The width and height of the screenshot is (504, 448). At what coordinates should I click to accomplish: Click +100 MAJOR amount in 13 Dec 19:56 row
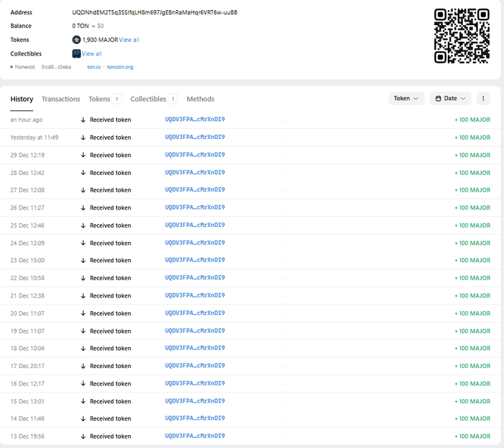(x=472, y=436)
